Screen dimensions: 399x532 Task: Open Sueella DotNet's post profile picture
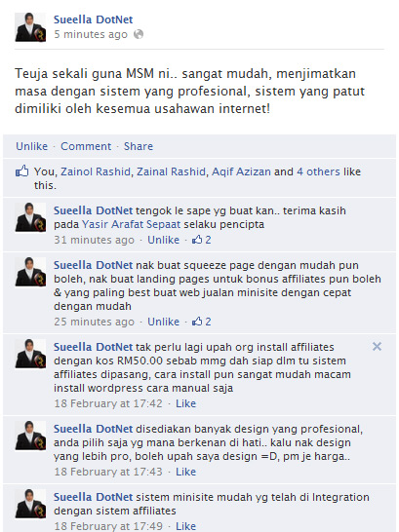(x=30, y=27)
